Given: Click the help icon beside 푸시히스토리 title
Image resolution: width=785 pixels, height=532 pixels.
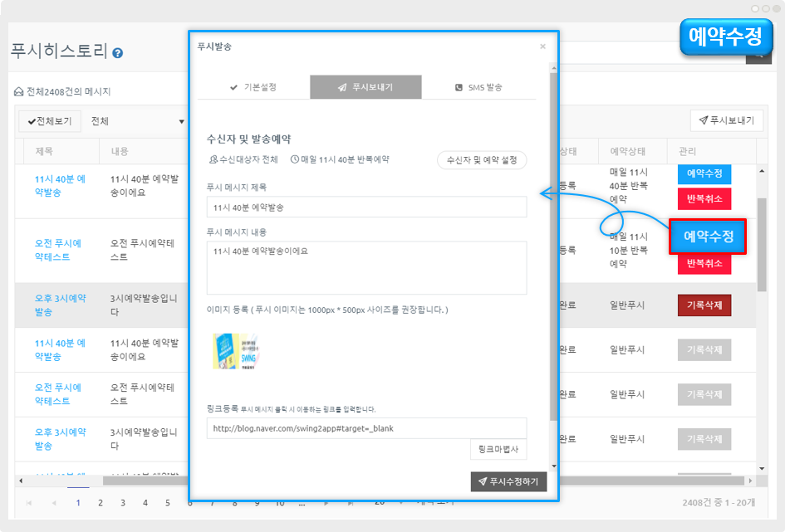Looking at the screenshot, I should [118, 52].
